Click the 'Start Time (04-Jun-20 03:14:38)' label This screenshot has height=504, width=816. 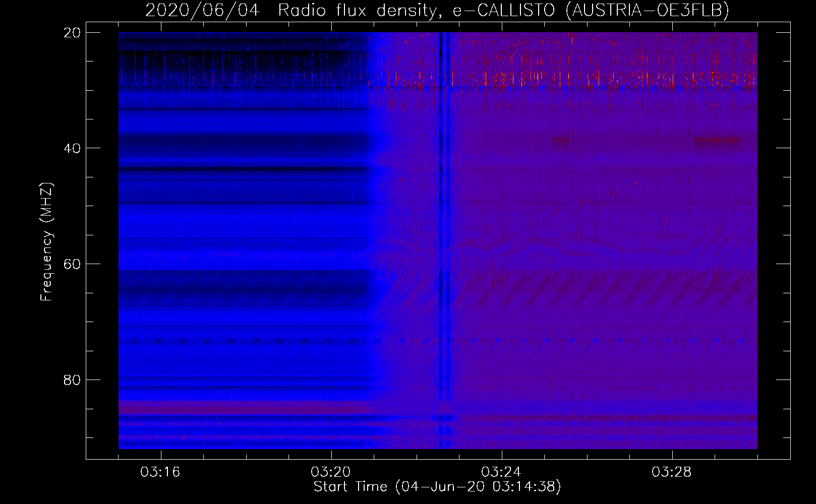pyautogui.click(x=437, y=487)
